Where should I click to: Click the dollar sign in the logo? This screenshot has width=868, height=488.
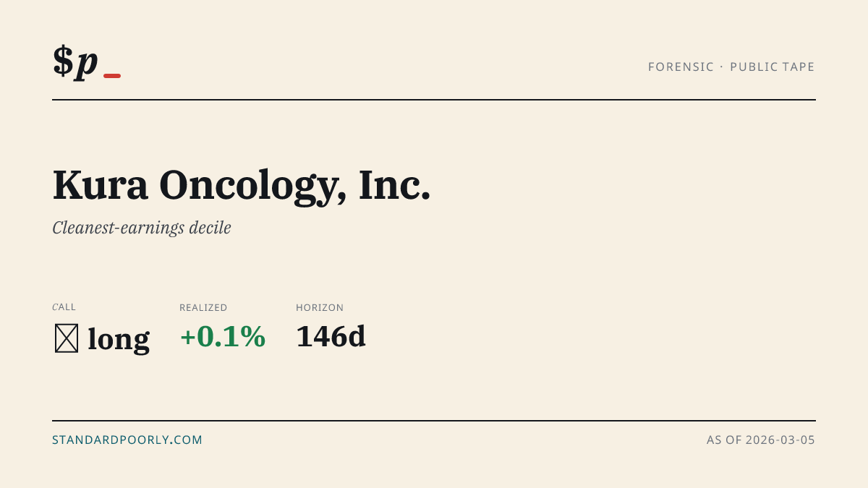tap(63, 61)
